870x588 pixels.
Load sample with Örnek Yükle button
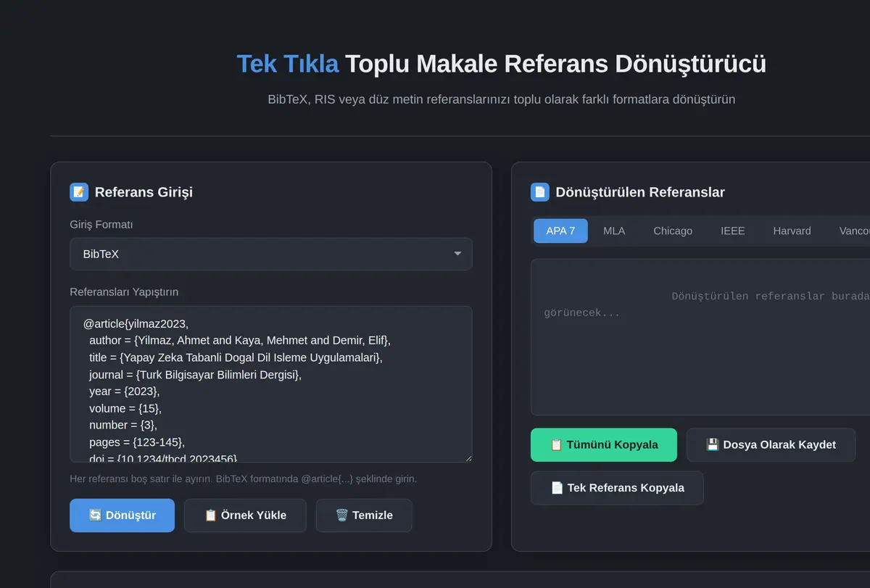tap(245, 515)
